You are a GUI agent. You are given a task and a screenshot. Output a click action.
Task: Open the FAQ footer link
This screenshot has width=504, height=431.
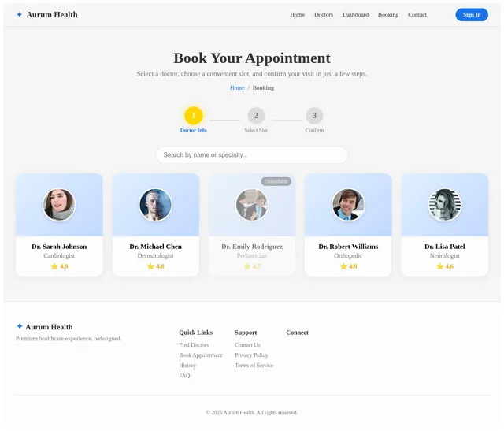(184, 376)
